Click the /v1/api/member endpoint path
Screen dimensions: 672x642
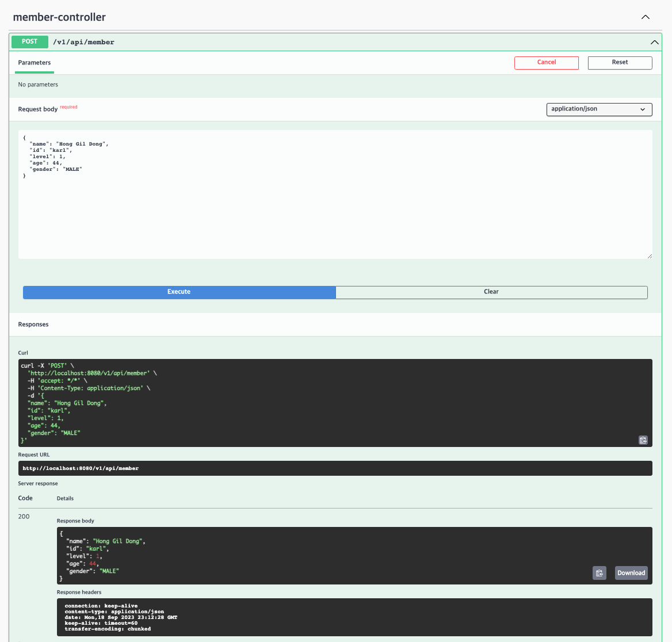coord(83,42)
